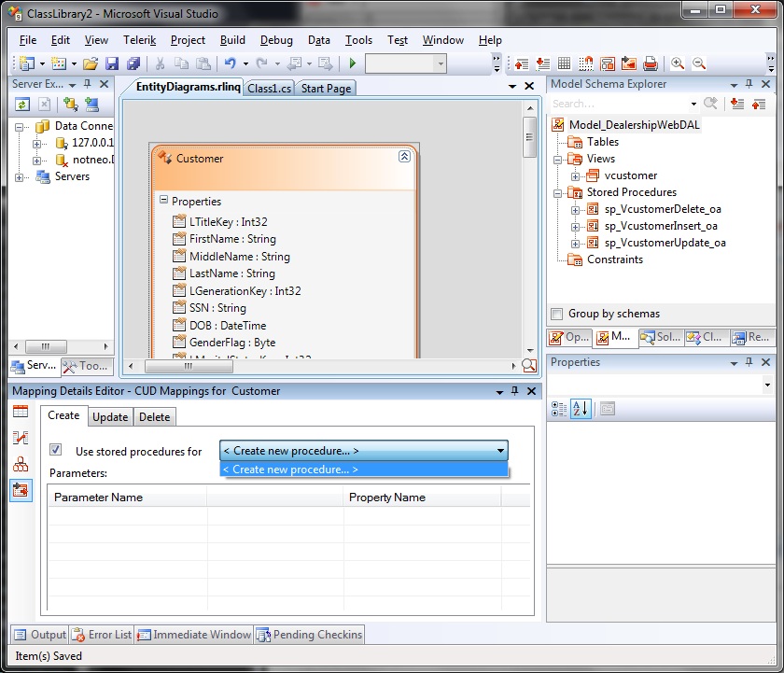The width and height of the screenshot is (784, 673).
Task: Open the solution configuration combo box
Action: (x=405, y=63)
